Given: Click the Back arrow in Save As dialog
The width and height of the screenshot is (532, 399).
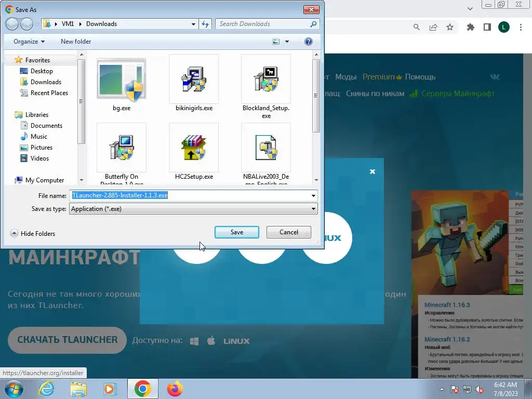Looking at the screenshot, I should (x=12, y=24).
